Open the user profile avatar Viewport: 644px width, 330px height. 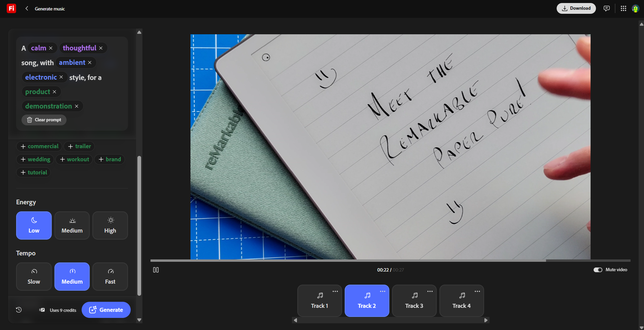point(635,8)
